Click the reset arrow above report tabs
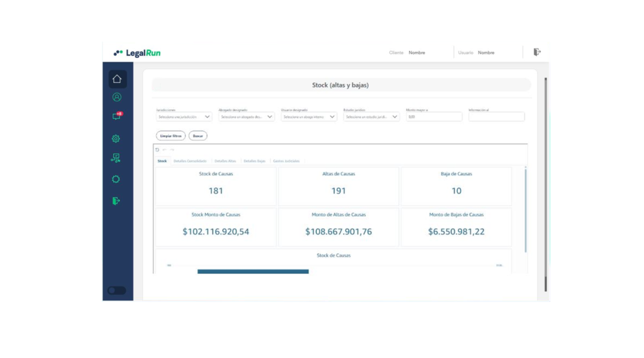Viewport: 644px width, 358px height. [x=158, y=149]
